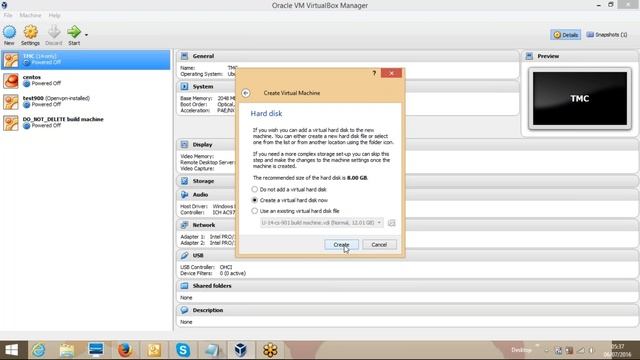The image size is (640, 360).
Task: Open the existing hard disk file dropdown
Action: 322,223
